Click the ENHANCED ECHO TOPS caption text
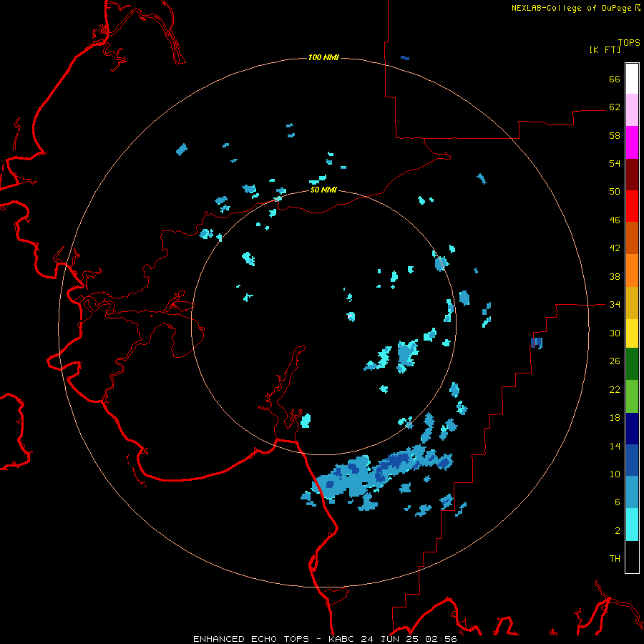This screenshot has height=644, width=644. tap(251, 639)
